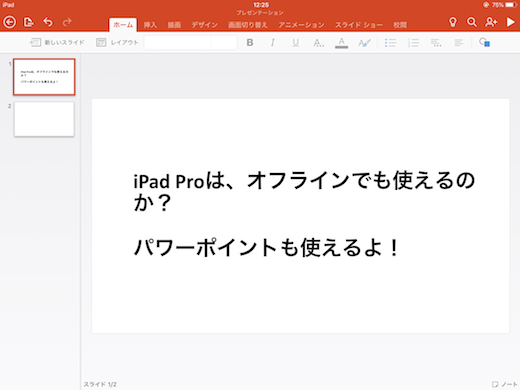
Task: Tap the iPad Pro title text line
Action: (304, 191)
